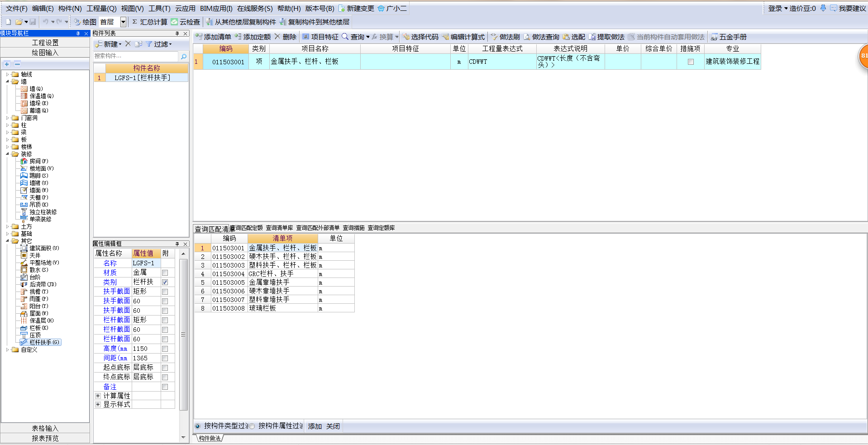Click the 查询 magnifier icon
The width and height of the screenshot is (868, 445).
[x=345, y=37]
